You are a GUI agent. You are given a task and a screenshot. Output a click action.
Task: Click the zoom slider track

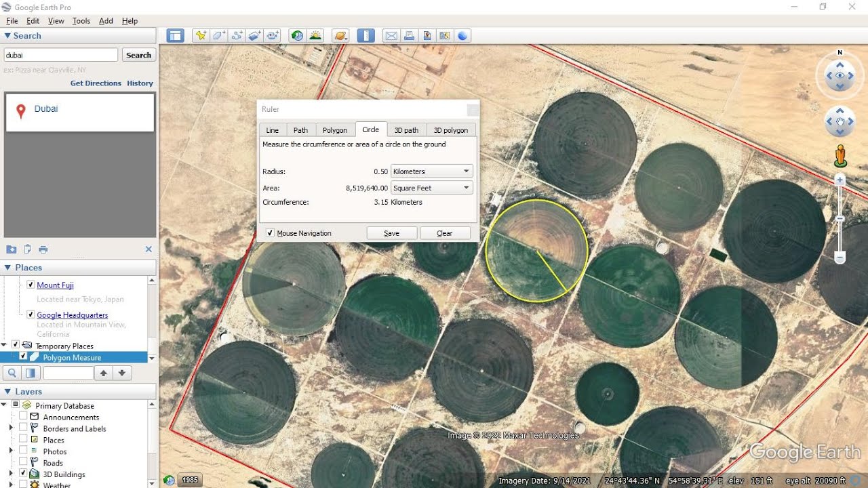(840, 218)
